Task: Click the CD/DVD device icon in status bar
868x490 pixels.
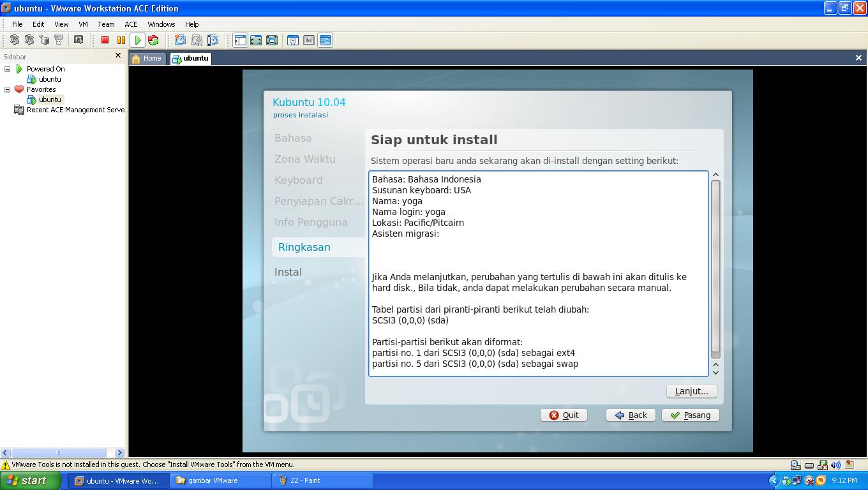Action: (x=795, y=465)
